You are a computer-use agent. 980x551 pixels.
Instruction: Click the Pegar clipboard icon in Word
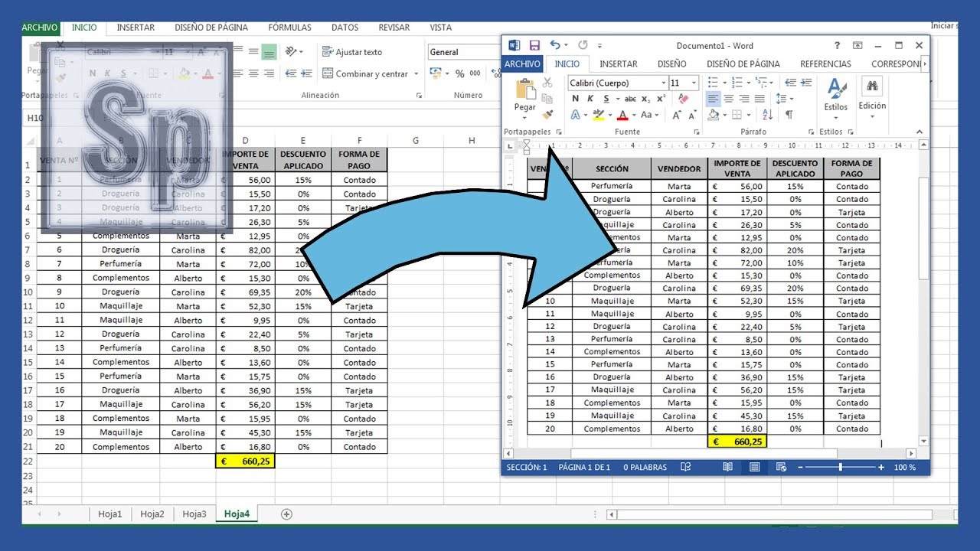[x=525, y=90]
